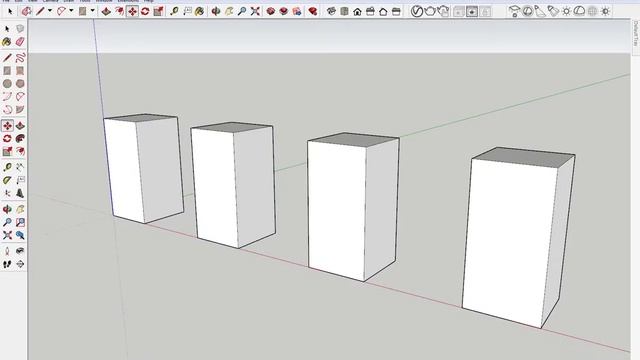This screenshot has height=360, width=640.
Task: Pick the Axes tool
Action: tap(7, 193)
